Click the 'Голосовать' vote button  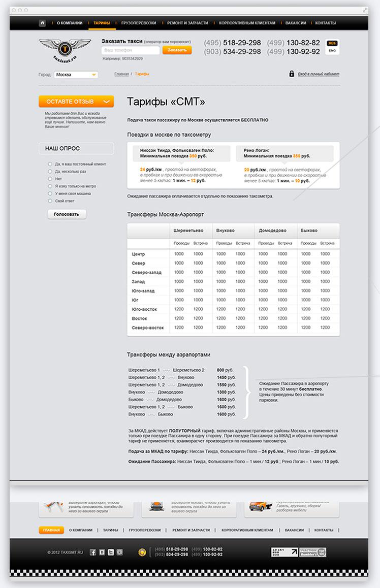[x=67, y=214]
